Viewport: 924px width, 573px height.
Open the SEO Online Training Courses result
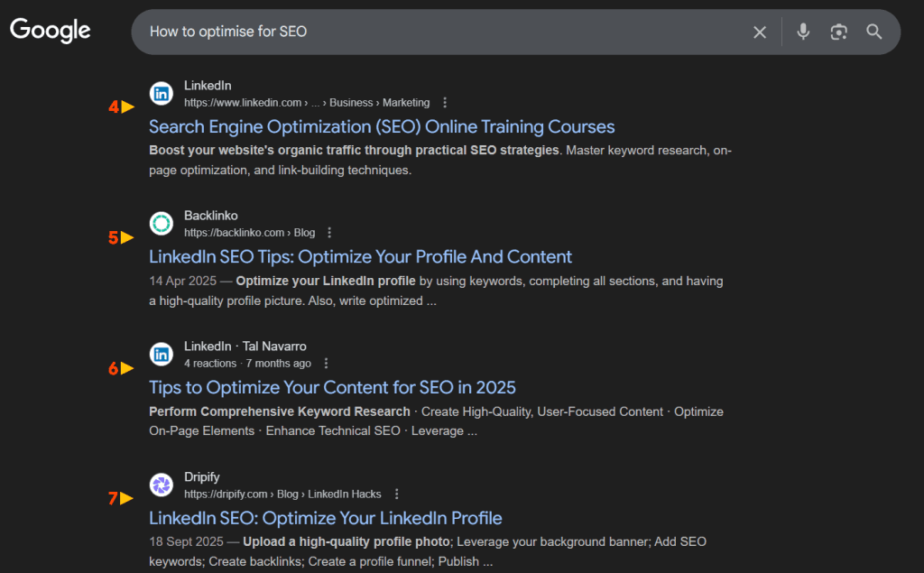(x=382, y=126)
